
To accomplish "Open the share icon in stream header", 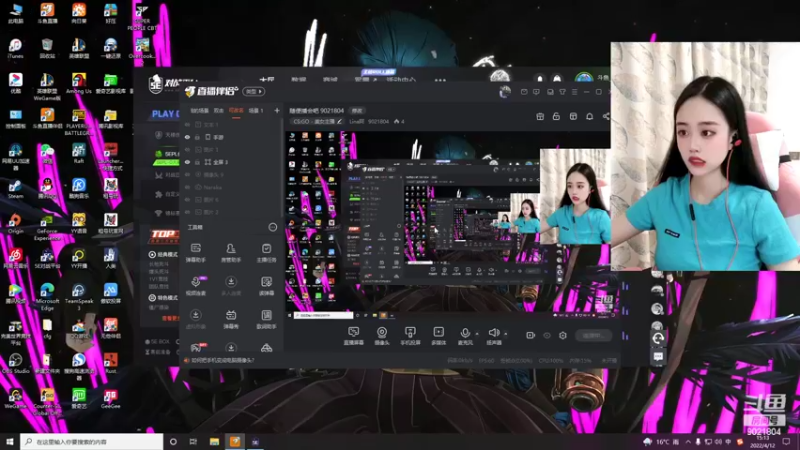I will tap(606, 116).
